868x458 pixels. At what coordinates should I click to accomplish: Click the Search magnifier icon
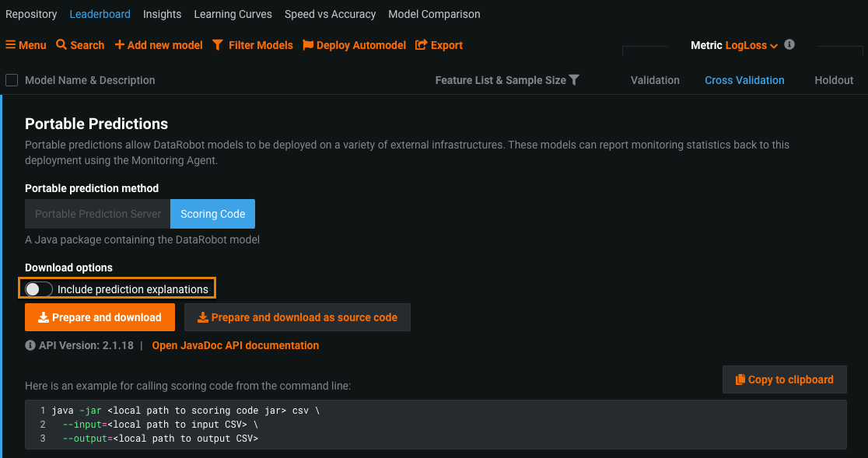click(x=61, y=45)
